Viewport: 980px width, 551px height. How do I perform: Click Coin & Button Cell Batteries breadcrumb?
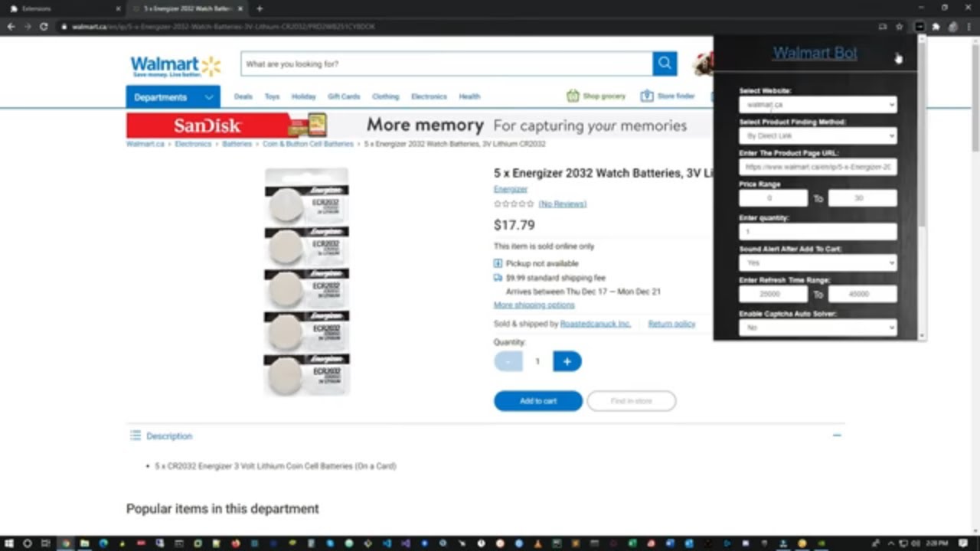coord(308,144)
